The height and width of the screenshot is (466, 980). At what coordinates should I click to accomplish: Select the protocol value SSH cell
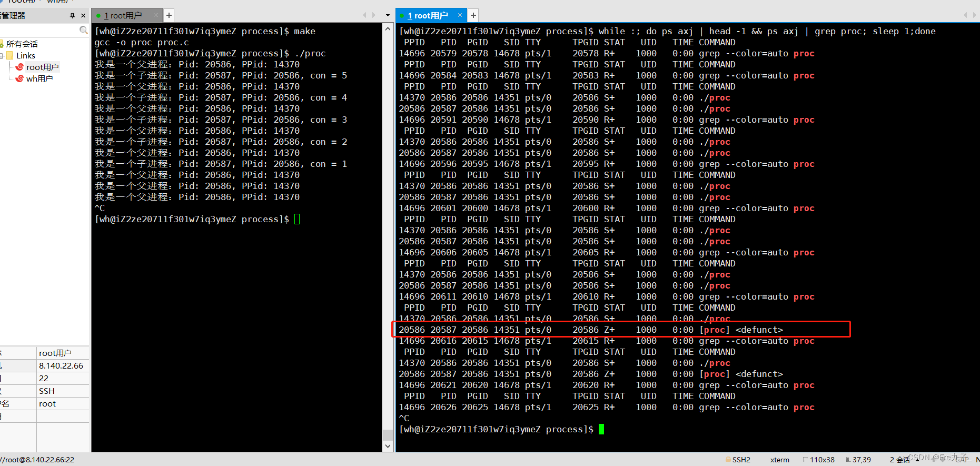[x=63, y=391]
